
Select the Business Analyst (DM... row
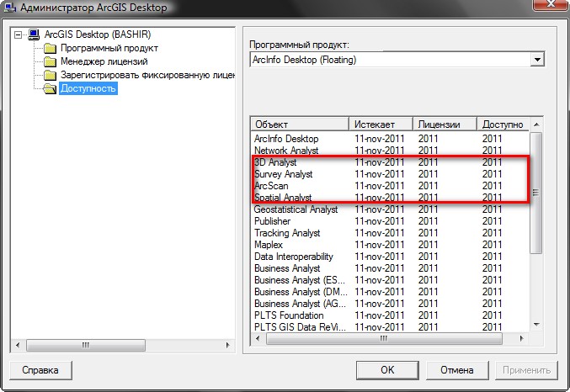coord(391,292)
